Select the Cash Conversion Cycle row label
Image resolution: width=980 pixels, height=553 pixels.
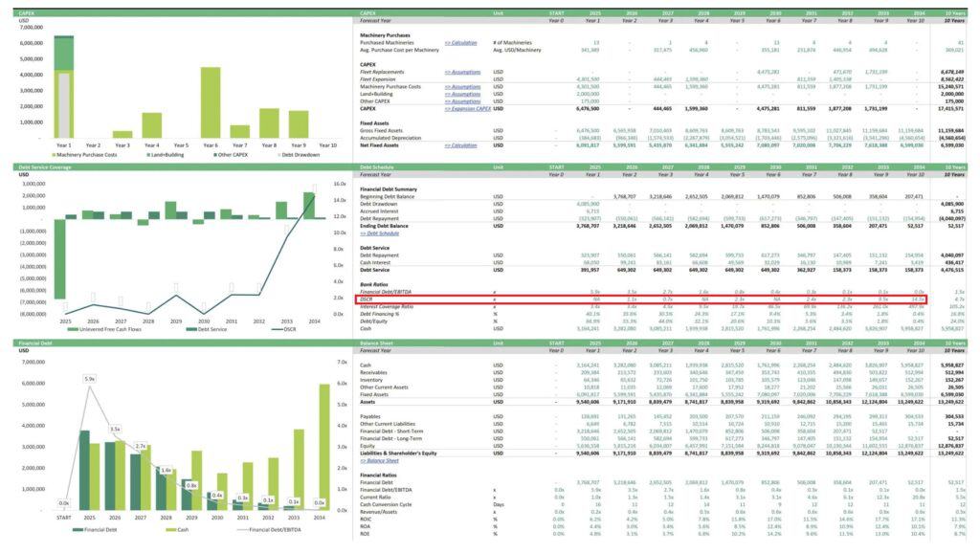click(387, 505)
